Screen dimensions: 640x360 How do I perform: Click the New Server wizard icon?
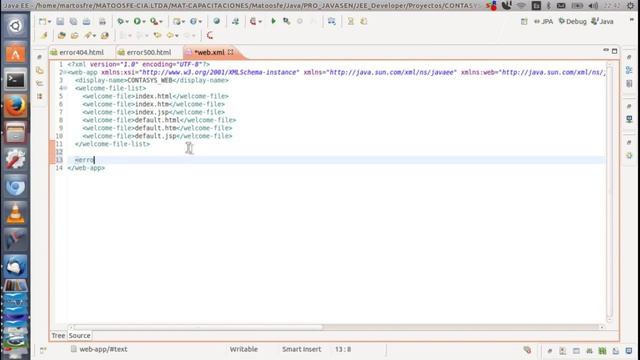176,21
